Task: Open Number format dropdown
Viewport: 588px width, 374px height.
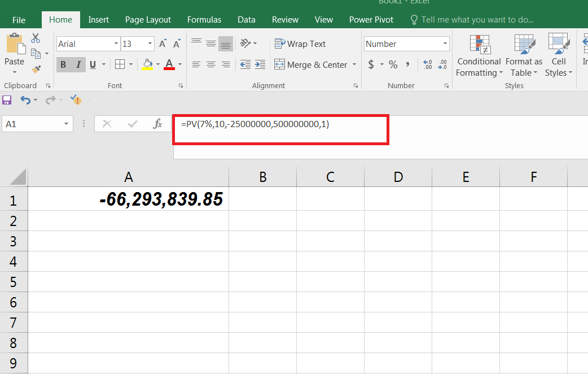Action: (x=445, y=44)
